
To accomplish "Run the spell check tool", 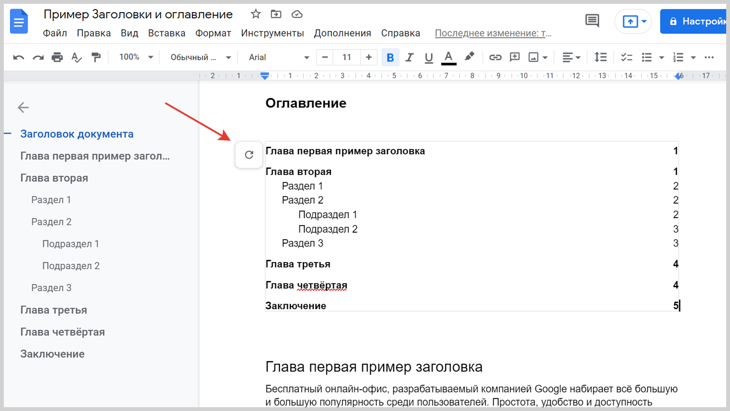I will tap(76, 57).
